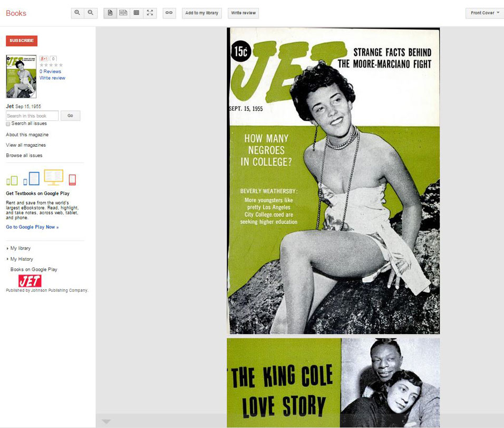
Task: Click the five-star rating row
Action: [x=51, y=65]
